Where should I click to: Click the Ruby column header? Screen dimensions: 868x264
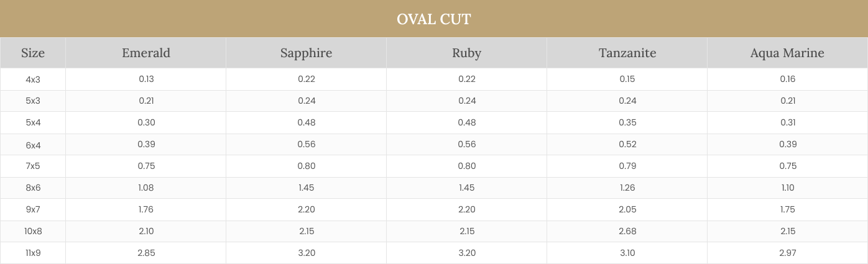[x=466, y=53]
